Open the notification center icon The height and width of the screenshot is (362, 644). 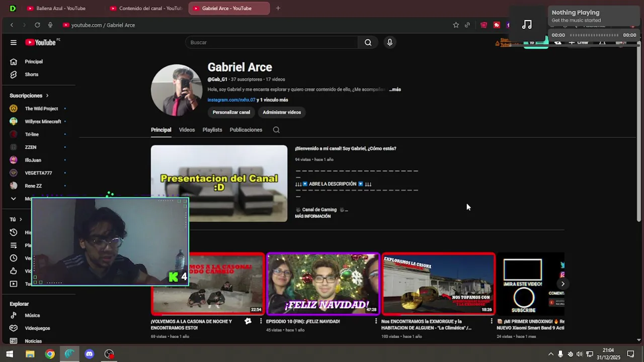[x=630, y=354]
